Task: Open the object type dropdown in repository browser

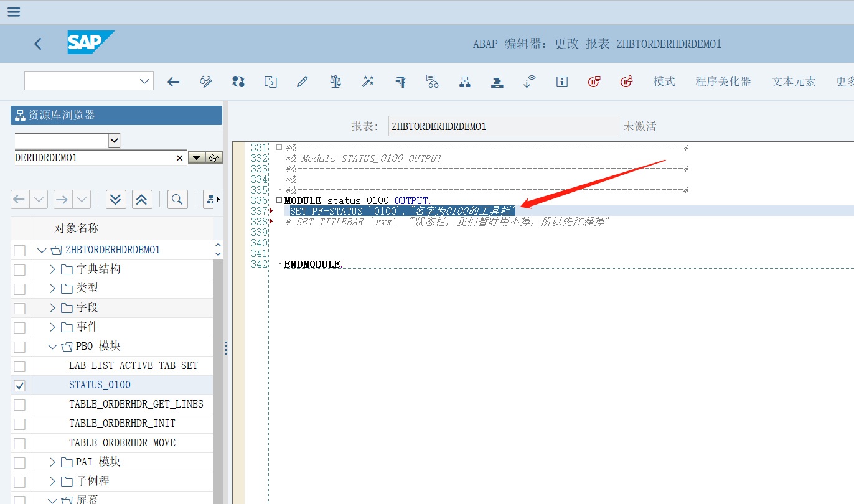Action: 114,140
